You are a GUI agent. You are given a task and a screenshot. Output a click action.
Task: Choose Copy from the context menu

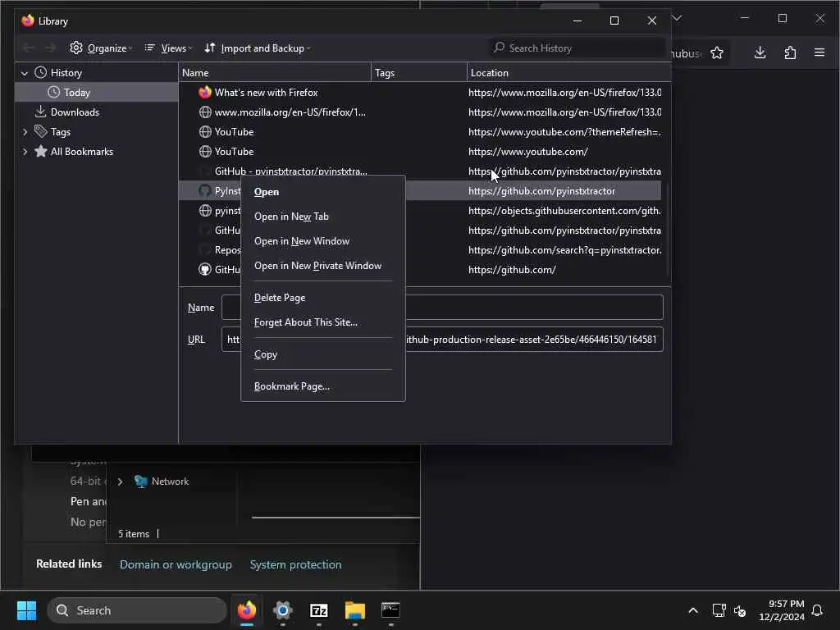click(323, 354)
